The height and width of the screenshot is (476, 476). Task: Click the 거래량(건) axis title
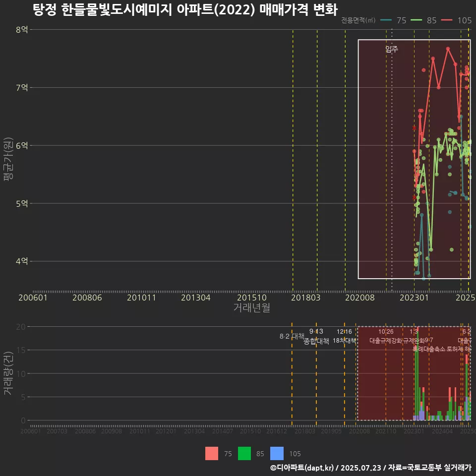(x=8, y=373)
